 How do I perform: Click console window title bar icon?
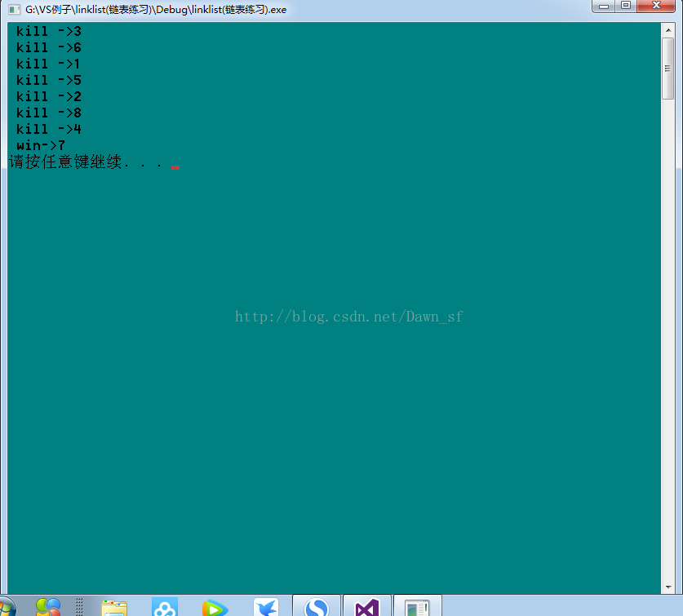14,10
